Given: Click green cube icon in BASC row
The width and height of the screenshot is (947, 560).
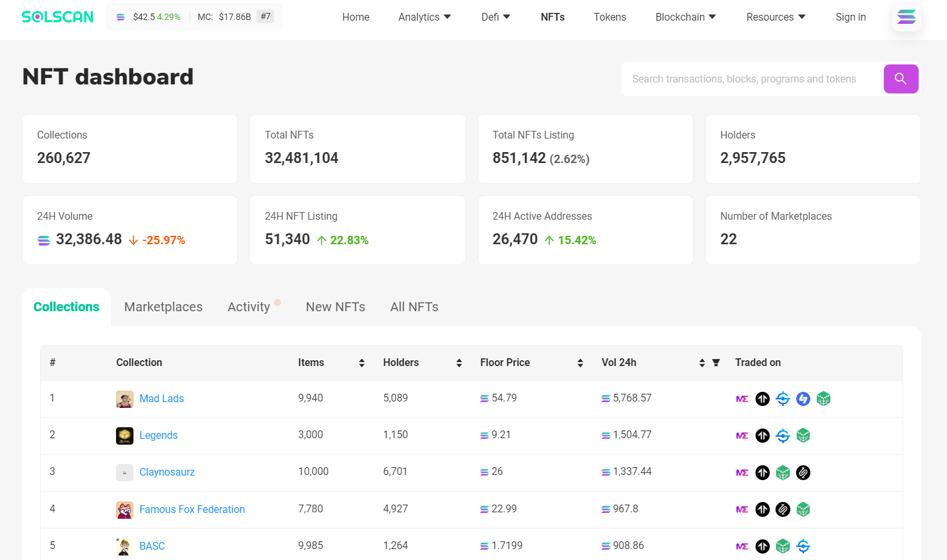Looking at the screenshot, I should tap(783, 546).
